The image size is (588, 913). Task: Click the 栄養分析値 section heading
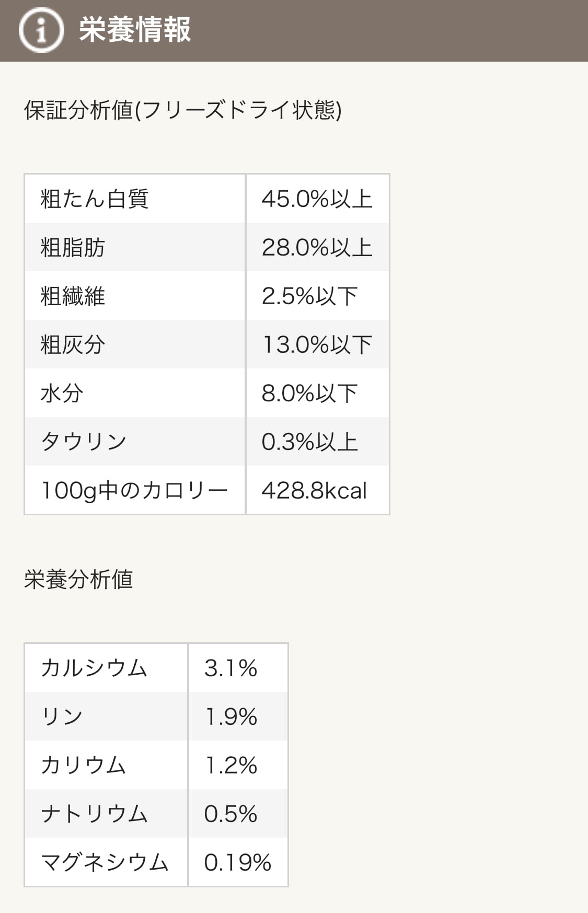(x=78, y=580)
